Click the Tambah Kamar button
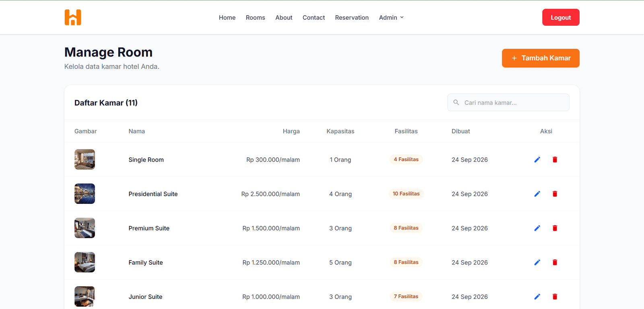644x309 pixels. coord(541,58)
